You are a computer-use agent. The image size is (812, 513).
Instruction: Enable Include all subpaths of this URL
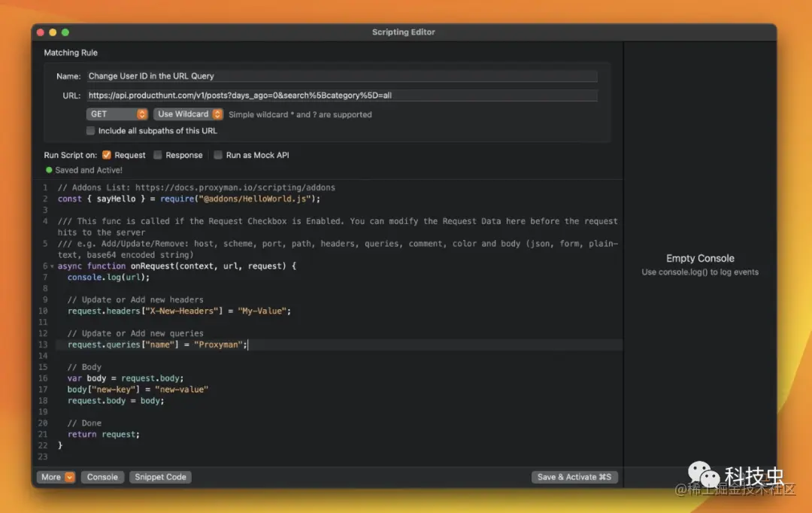[91, 131]
